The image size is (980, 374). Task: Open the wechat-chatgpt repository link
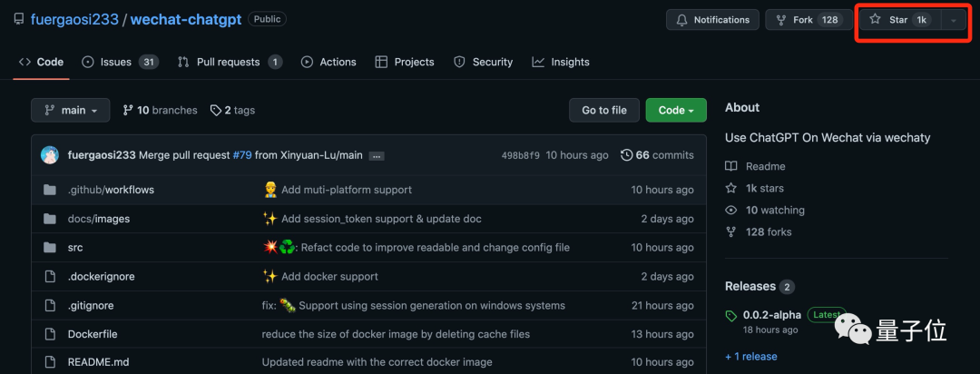coord(186,19)
